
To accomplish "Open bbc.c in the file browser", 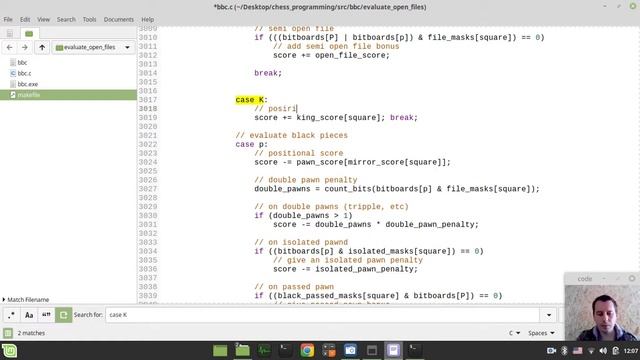I will pyautogui.click(x=24, y=73).
